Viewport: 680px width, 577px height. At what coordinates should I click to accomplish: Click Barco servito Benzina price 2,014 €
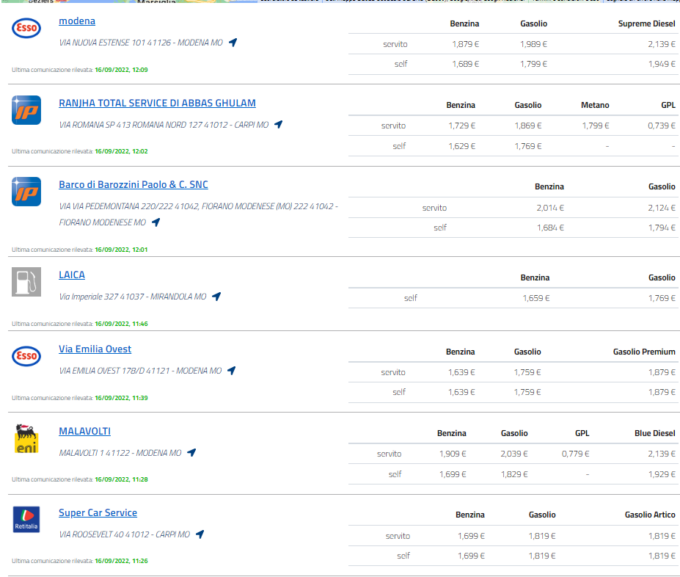(550, 208)
